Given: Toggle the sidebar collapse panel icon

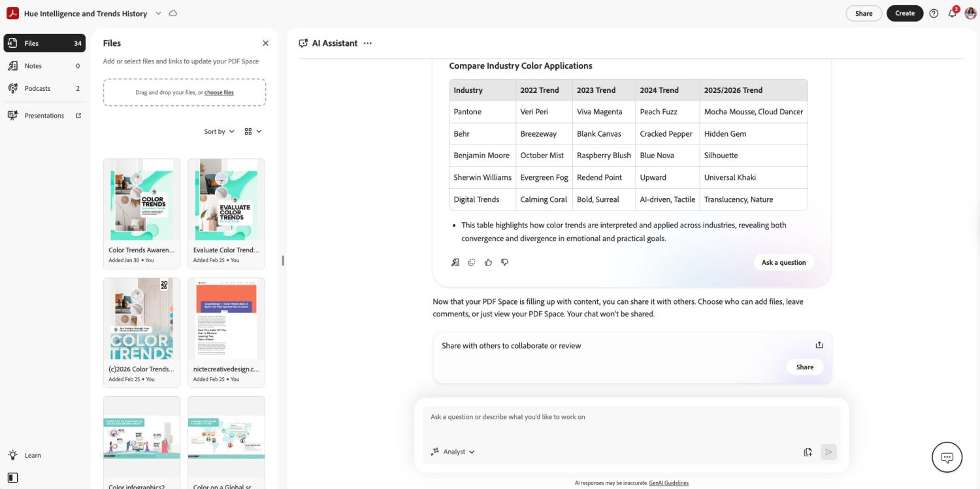Looking at the screenshot, I should coord(12,478).
